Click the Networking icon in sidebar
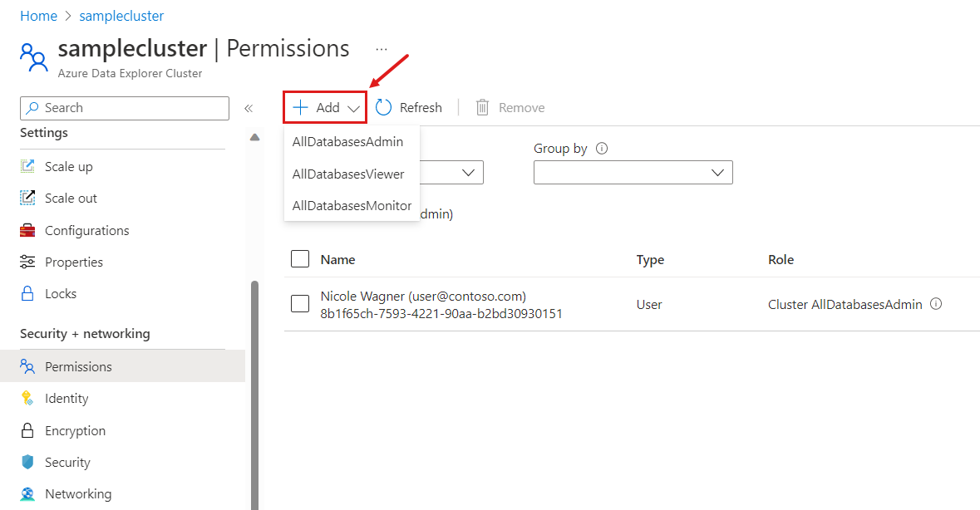 (x=28, y=494)
